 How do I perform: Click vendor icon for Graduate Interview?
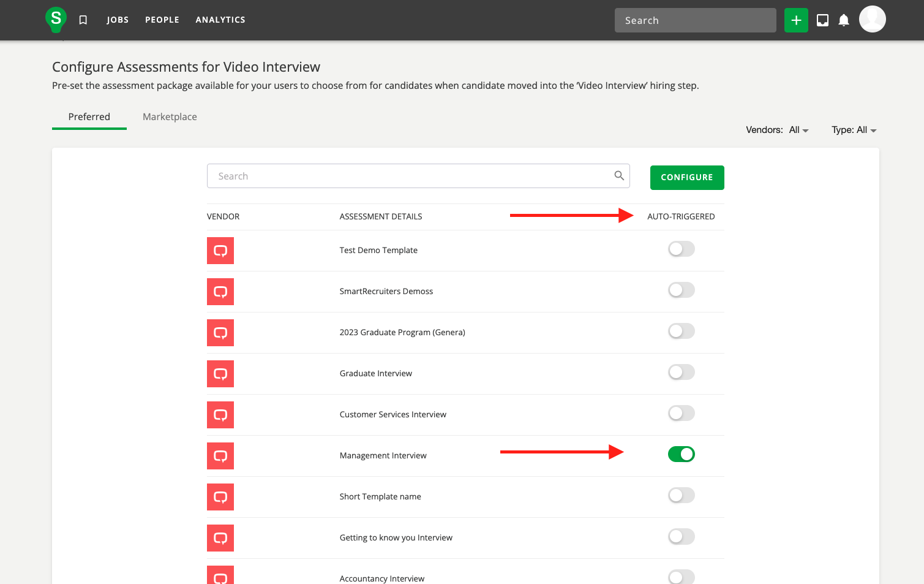click(x=220, y=374)
